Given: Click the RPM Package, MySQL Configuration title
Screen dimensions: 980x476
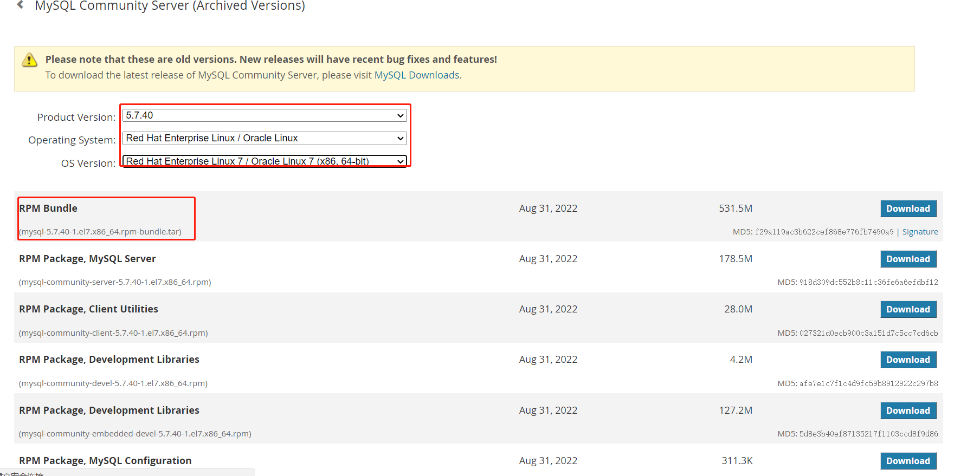Looking at the screenshot, I should point(105,461).
